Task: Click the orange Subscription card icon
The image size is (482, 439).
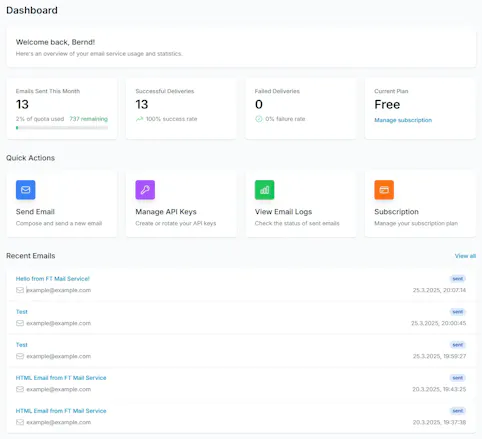Action: tap(384, 190)
